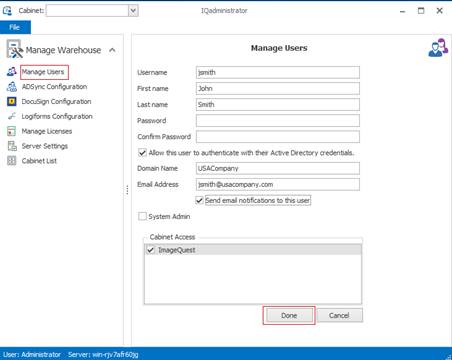Click the Manage Users people icon in sidebar
The width and height of the screenshot is (452, 360).
click(x=12, y=71)
